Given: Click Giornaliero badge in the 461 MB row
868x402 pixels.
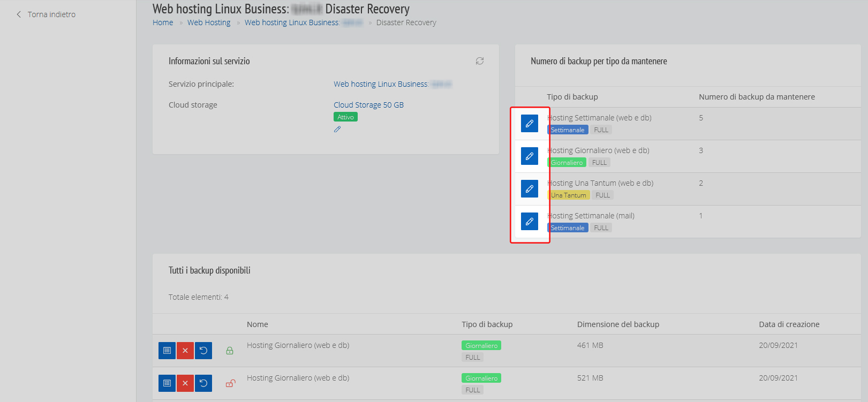Looking at the screenshot, I should coord(481,346).
